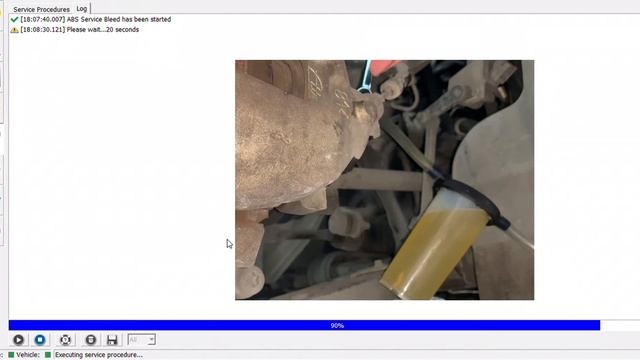The width and height of the screenshot is (640, 360).
Task: Click the blue stop procedure button
Action: click(x=40, y=340)
